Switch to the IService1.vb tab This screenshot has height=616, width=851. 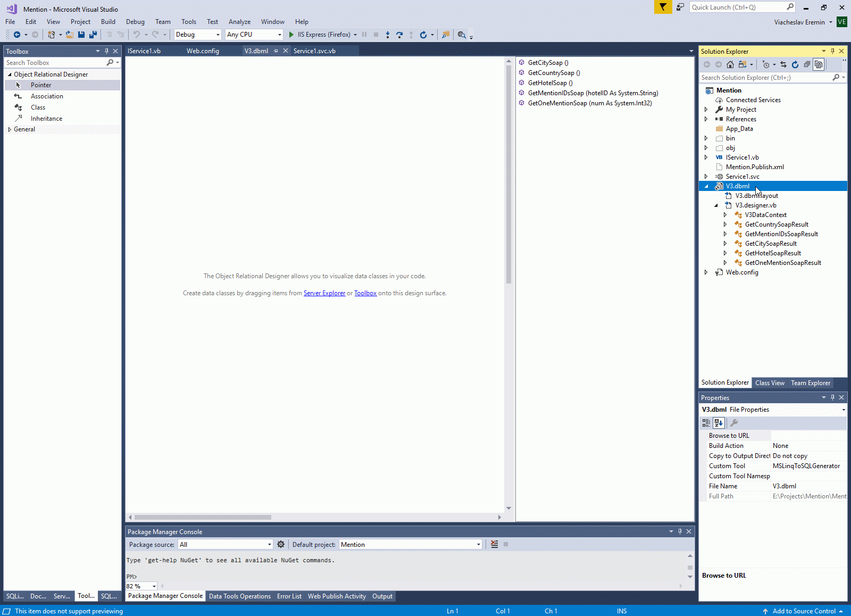coord(144,51)
